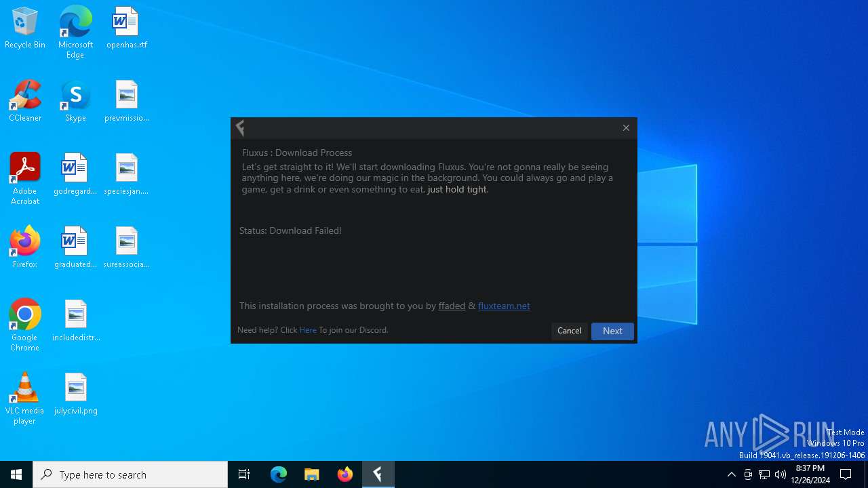The width and height of the screenshot is (868, 488).
Task: Open Firefox desktop shortcut
Action: (x=25, y=247)
